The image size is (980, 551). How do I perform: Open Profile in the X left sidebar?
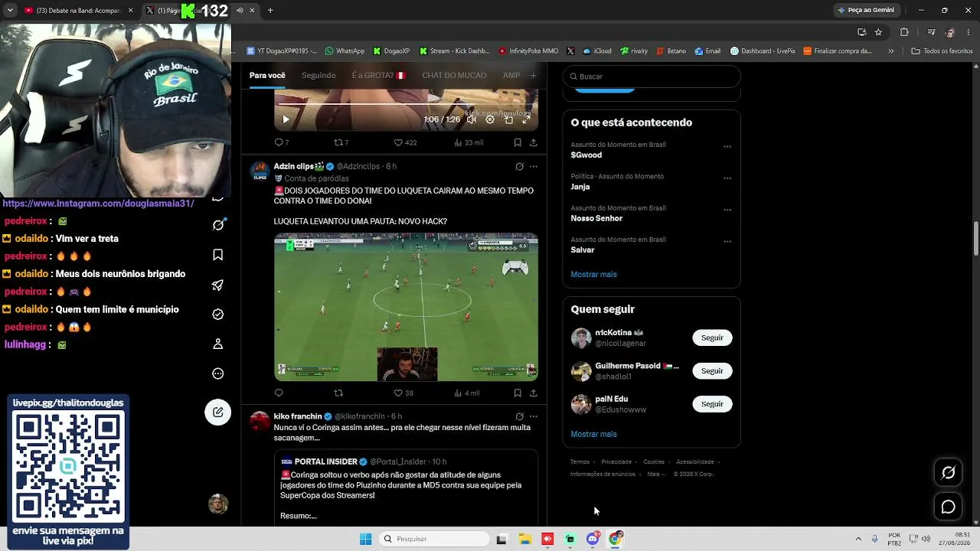click(218, 344)
